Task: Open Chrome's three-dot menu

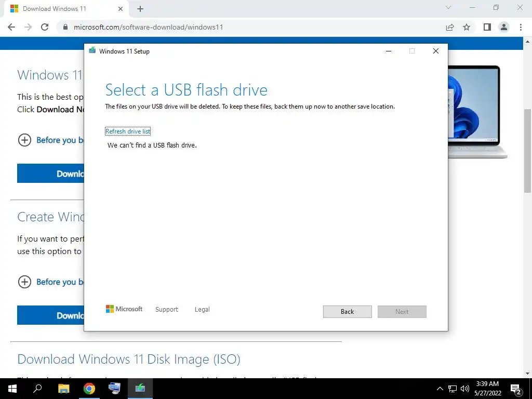Action: (x=521, y=27)
